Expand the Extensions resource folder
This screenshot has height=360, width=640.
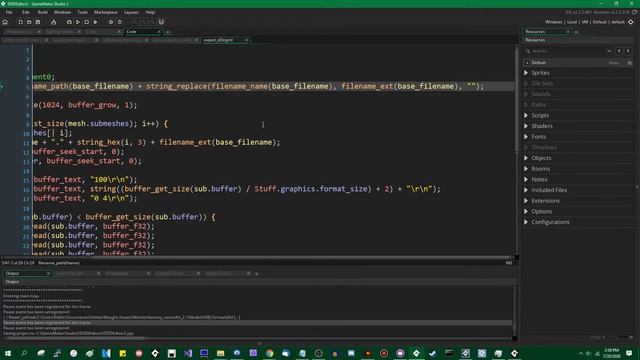(526, 201)
